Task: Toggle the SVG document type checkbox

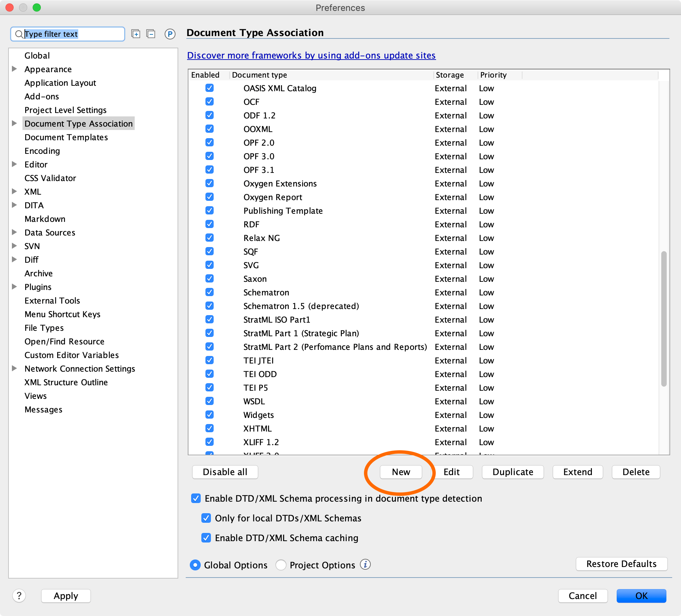Action: (x=210, y=265)
